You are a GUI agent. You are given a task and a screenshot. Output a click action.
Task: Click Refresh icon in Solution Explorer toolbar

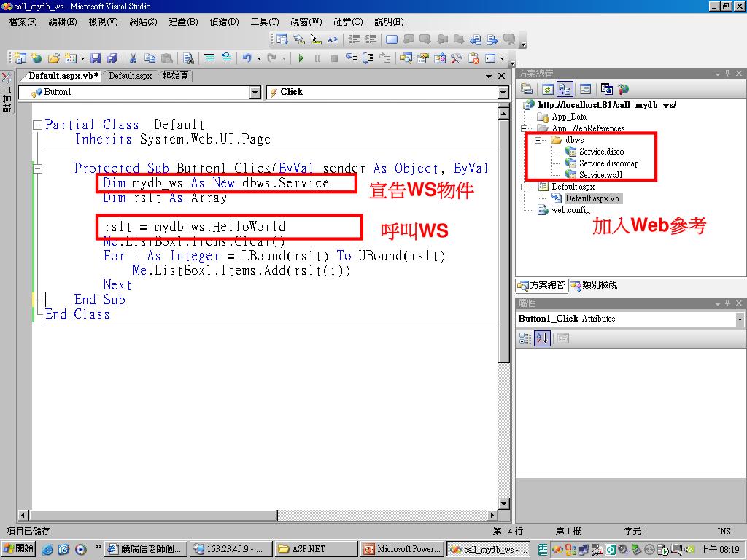tap(547, 89)
